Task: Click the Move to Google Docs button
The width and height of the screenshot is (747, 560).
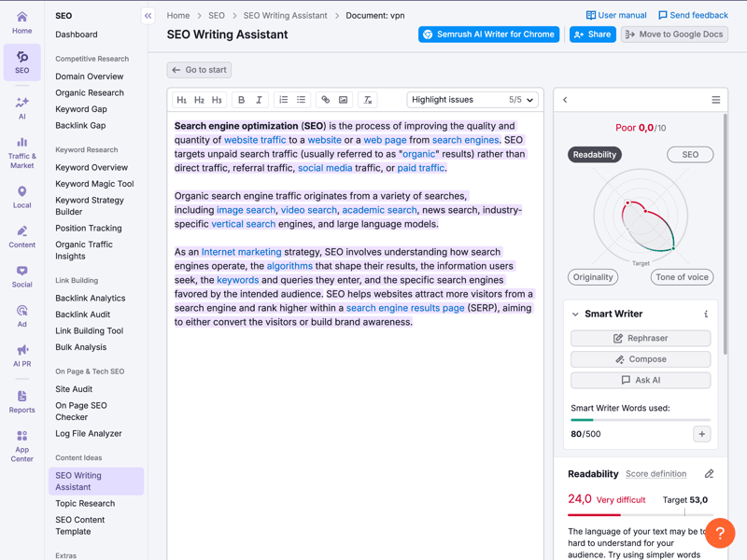Action: [x=674, y=35]
